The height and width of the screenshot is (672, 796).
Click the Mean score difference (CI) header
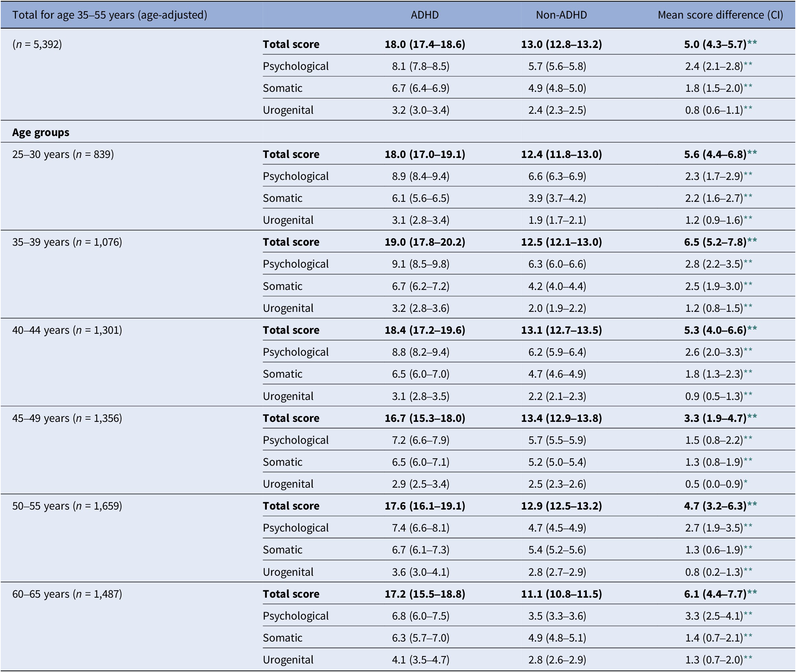[720, 15]
